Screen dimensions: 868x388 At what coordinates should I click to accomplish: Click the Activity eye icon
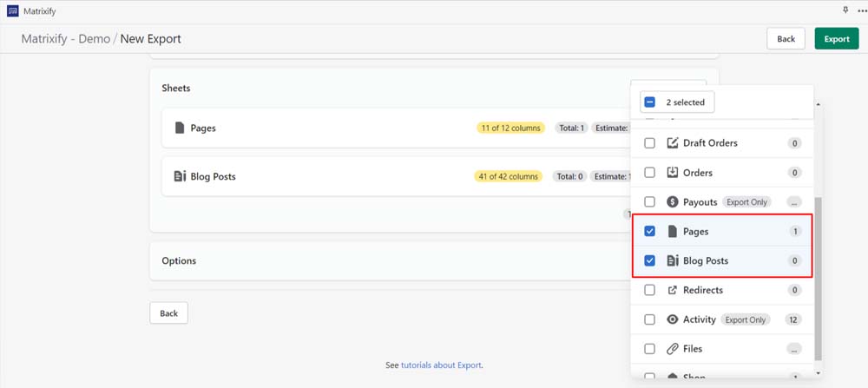point(672,319)
